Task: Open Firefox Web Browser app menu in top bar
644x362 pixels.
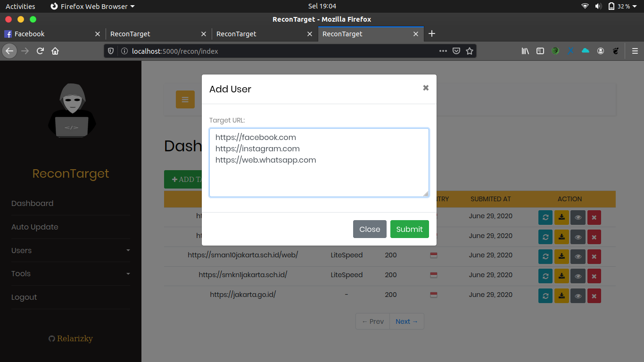Action: 92,6
